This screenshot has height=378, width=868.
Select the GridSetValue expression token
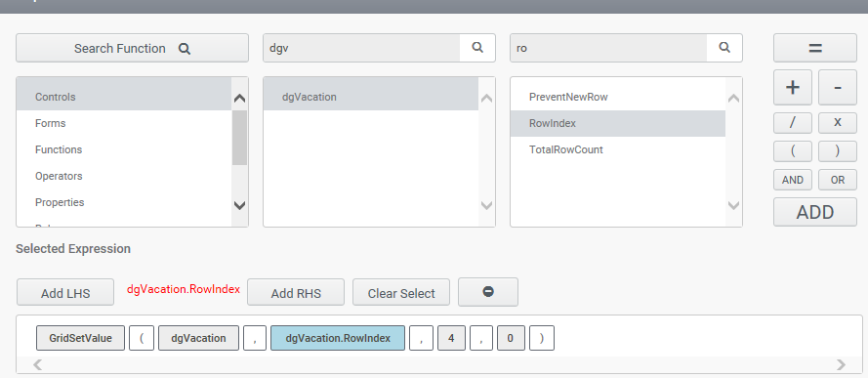(x=80, y=338)
